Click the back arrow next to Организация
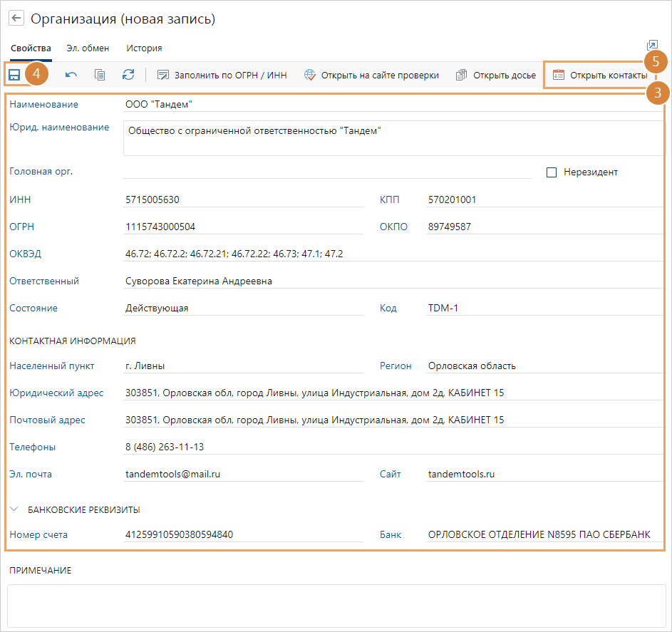 pyautogui.click(x=16, y=19)
